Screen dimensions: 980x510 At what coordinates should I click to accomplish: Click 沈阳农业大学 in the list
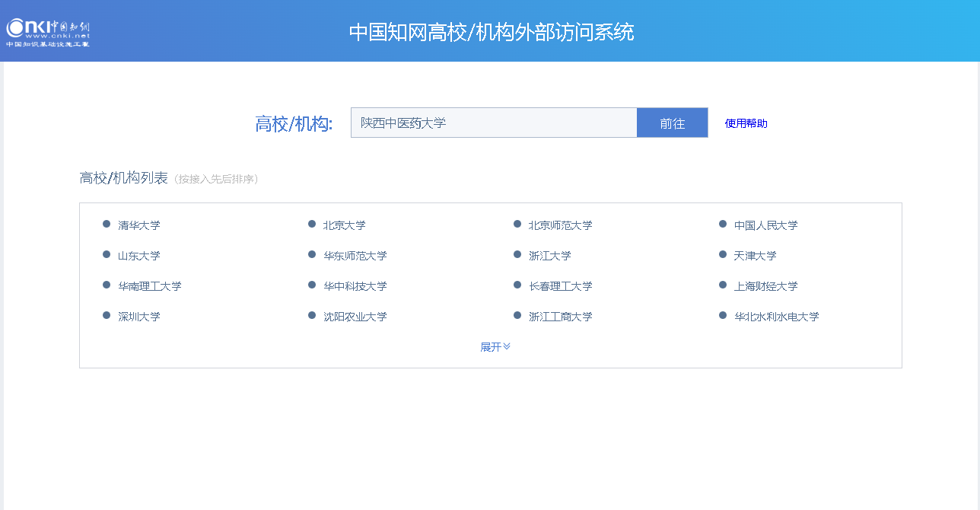(355, 317)
